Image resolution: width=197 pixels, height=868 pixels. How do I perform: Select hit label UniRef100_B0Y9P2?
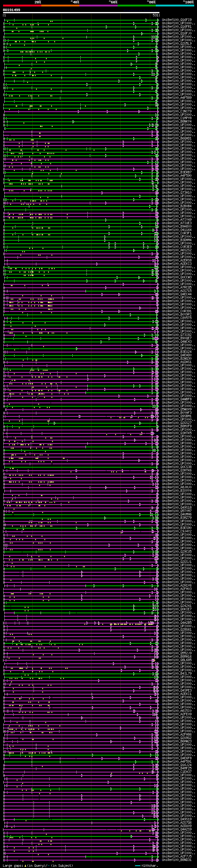(x=177, y=314)
